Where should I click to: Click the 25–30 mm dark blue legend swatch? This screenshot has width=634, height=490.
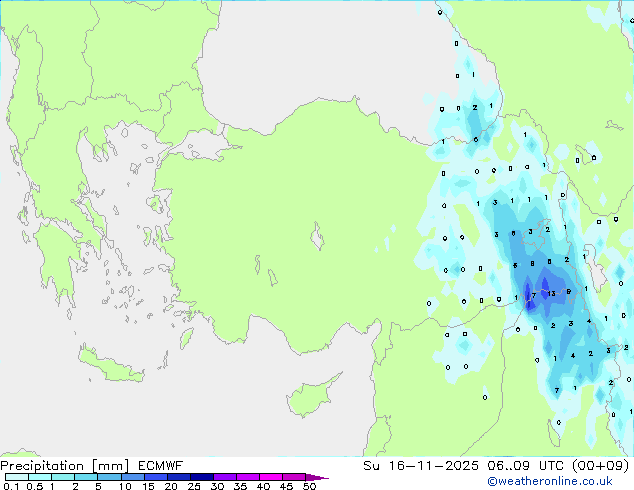[x=201, y=477]
